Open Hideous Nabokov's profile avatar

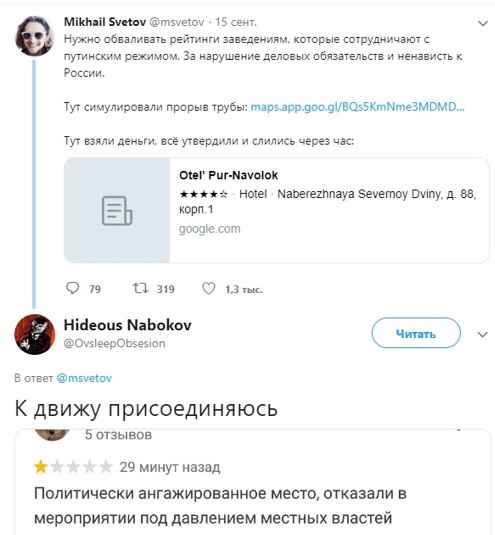pos(35,334)
